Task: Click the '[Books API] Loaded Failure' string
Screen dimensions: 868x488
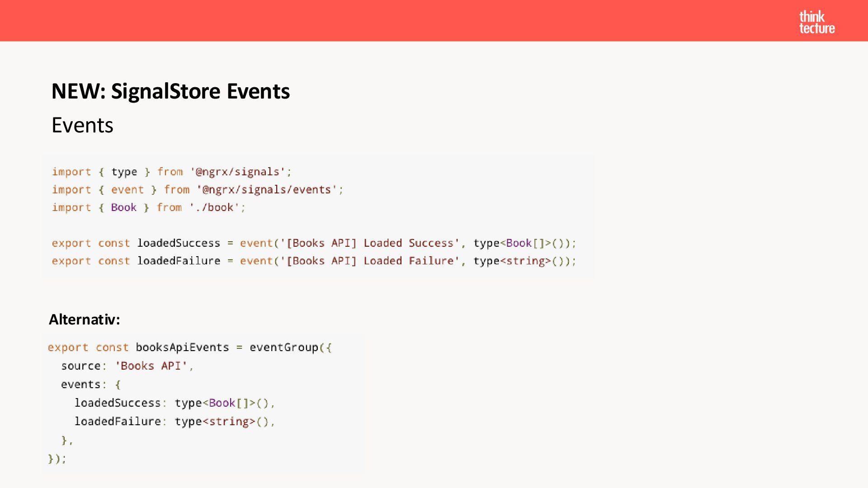Action: tap(370, 261)
